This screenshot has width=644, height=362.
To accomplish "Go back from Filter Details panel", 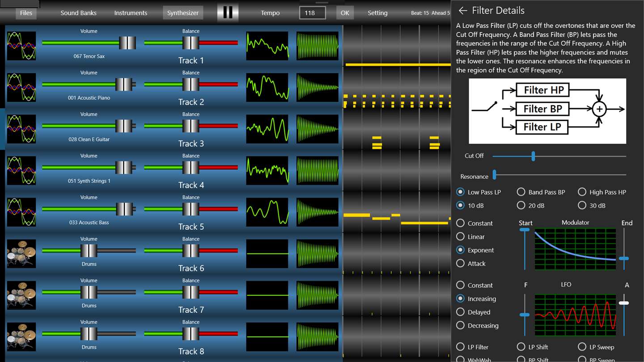I will (x=463, y=10).
